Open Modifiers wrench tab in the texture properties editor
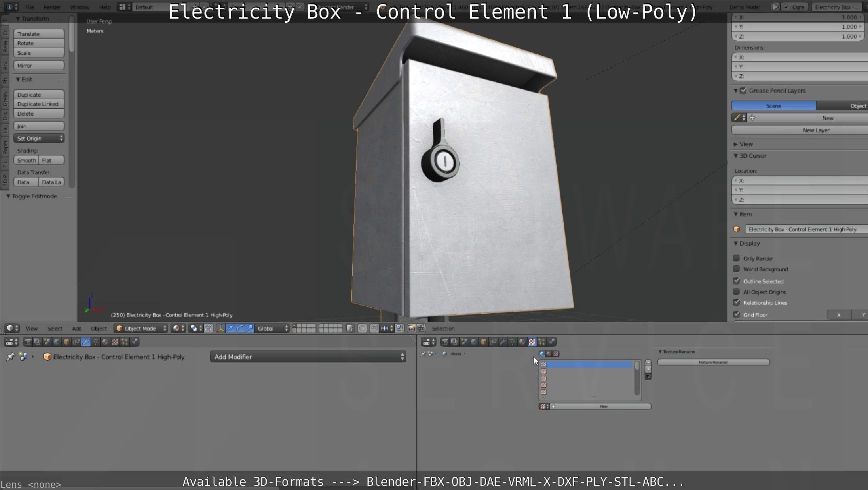Image resolution: width=868 pixels, height=490 pixels. [x=503, y=342]
